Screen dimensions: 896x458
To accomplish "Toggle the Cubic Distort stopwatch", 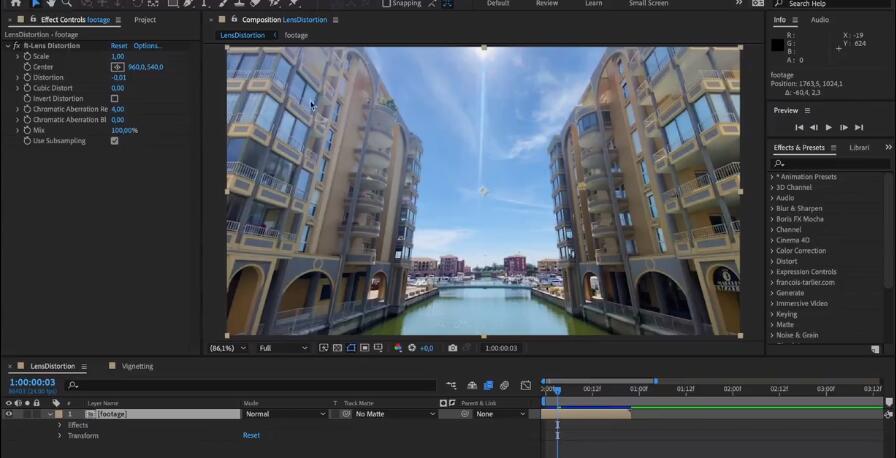I will point(27,88).
